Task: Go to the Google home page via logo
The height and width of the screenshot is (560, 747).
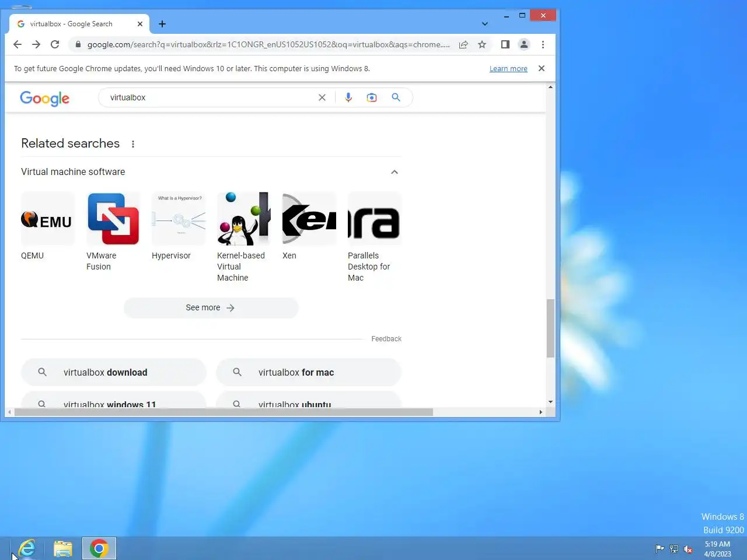Action: click(45, 98)
